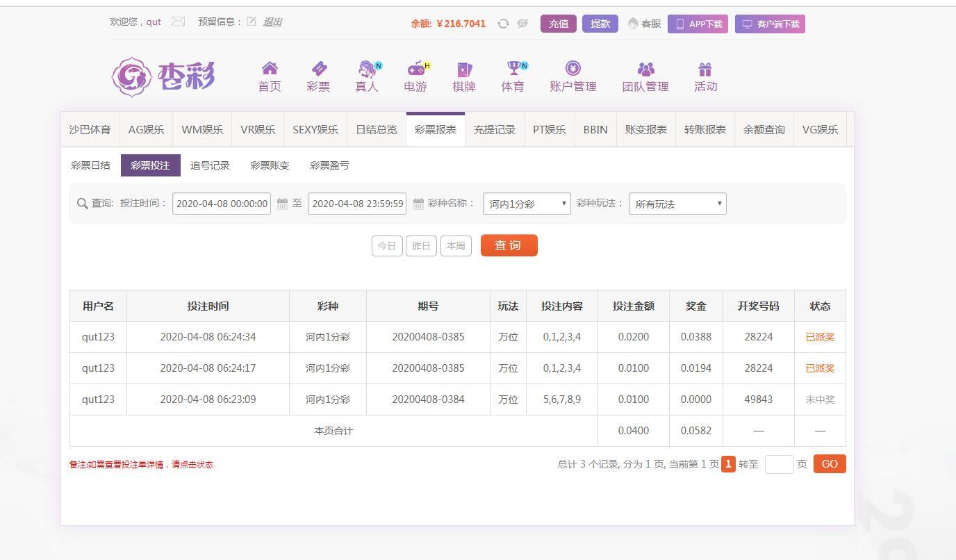Click the edit reserved info pencil icon

251,22
